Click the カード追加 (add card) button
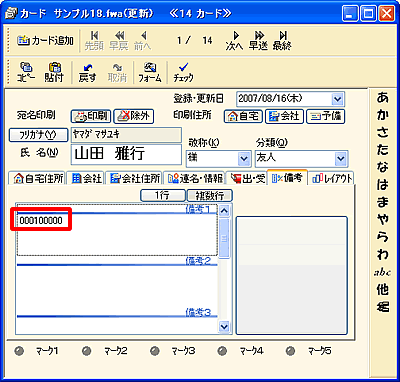The image size is (400, 382). coord(46,41)
